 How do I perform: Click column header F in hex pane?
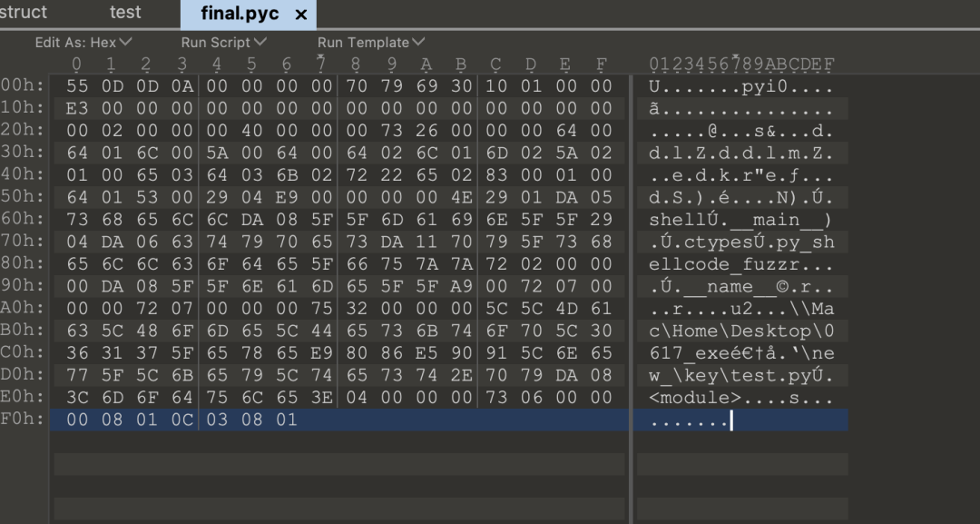click(x=602, y=64)
